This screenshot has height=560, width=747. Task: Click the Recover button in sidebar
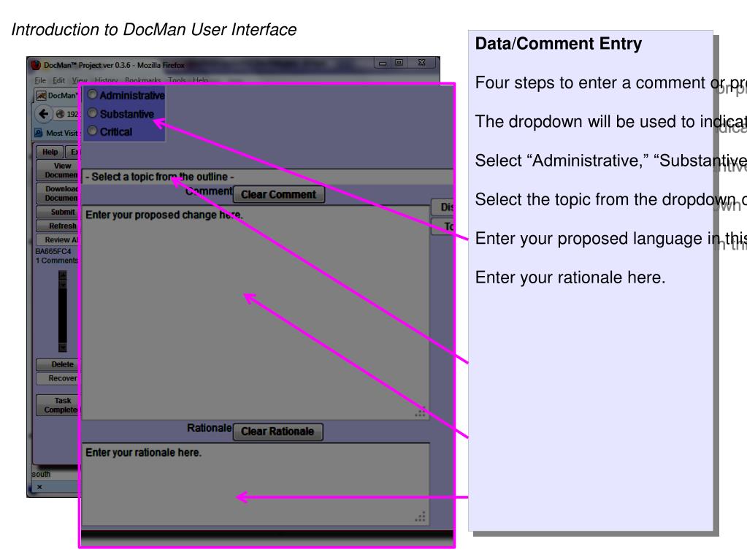point(58,378)
